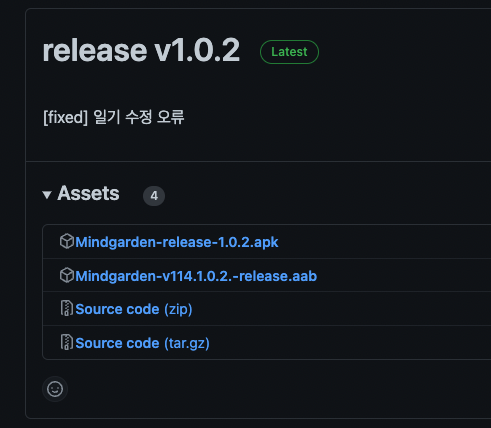This screenshot has width=491, height=428.
Task: Download Mindgarden-v114.1.0.2.-release.aab
Action: 196,276
